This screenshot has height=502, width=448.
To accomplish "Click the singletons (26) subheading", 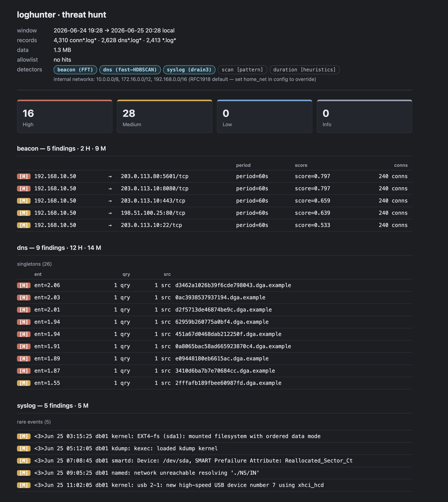I will [34, 264].
